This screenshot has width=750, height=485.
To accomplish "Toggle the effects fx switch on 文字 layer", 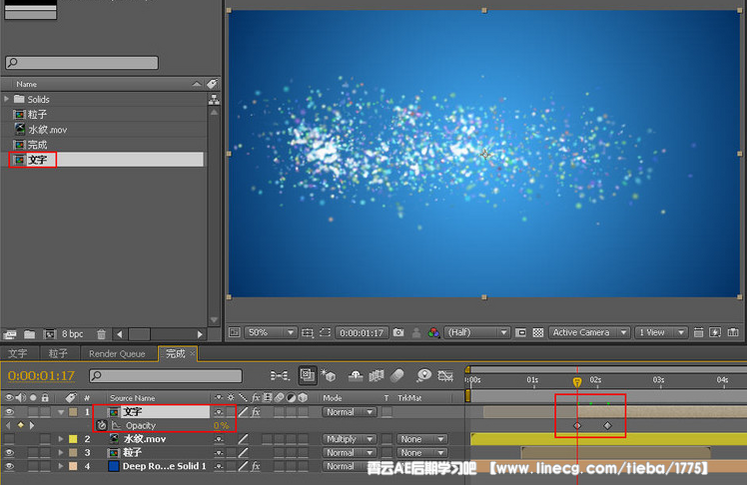I will (255, 412).
